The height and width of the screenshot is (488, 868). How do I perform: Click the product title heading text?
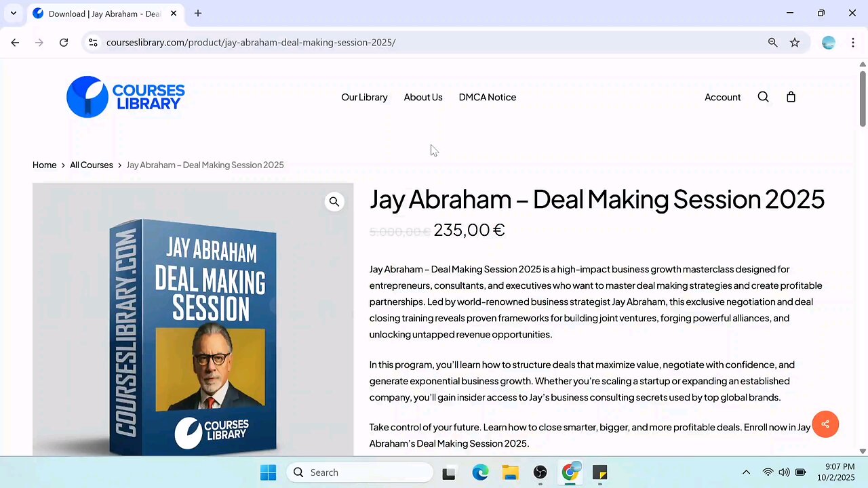coord(597,199)
